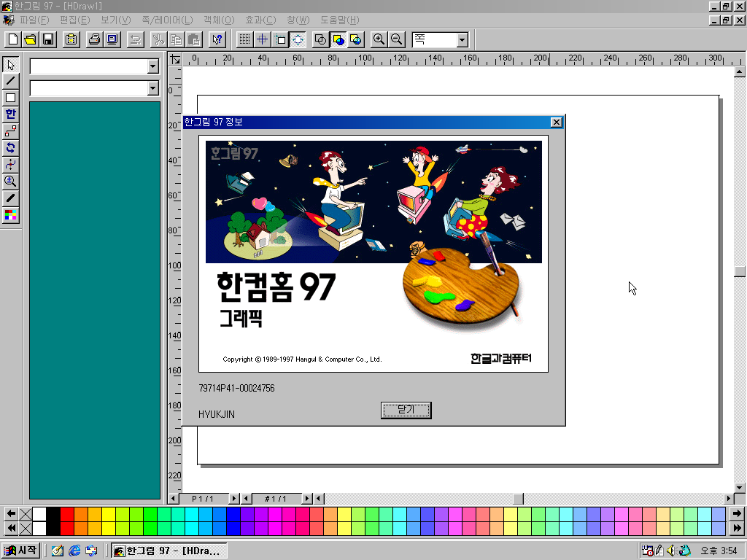Open the 효과(C) menu
This screenshot has height=560, width=747.
click(x=260, y=20)
